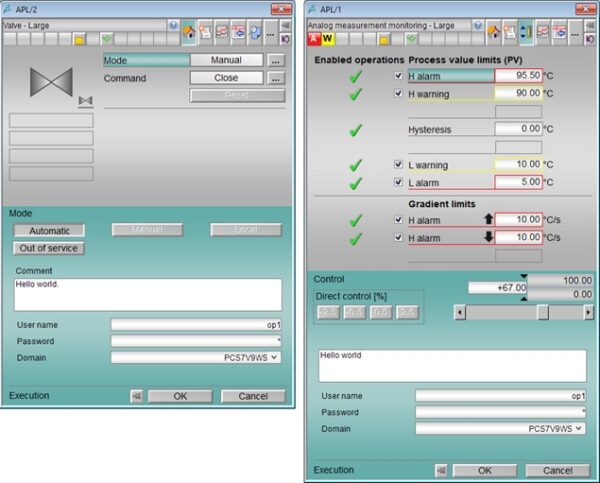Click the "Close" command button
This screenshot has height=483, width=600.
click(227, 78)
